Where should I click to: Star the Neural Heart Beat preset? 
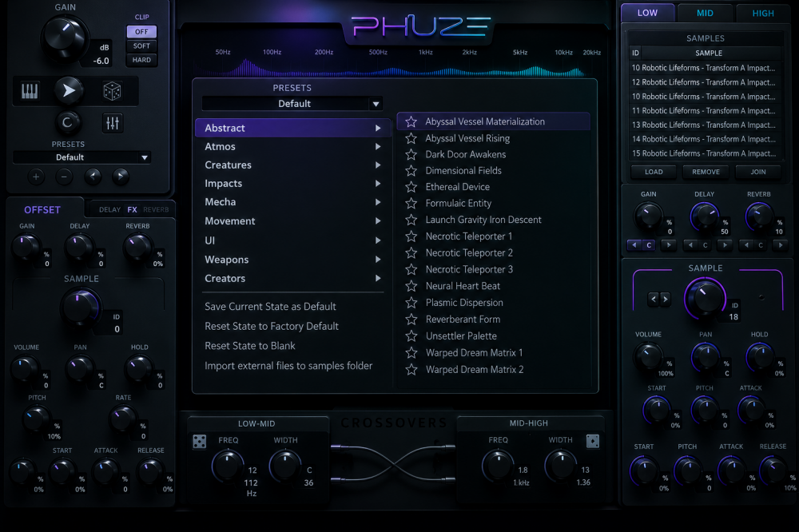pos(411,286)
